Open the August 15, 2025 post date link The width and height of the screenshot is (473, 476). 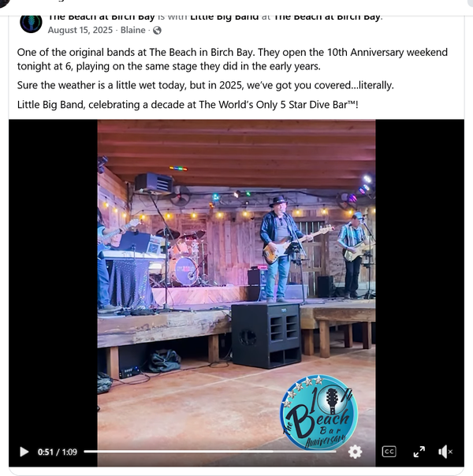coord(80,30)
